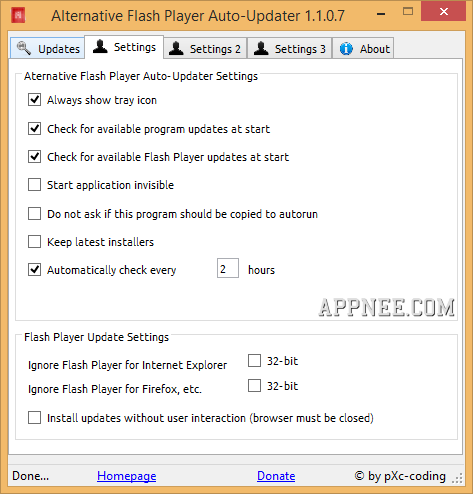
Task: Click the magnifier icon on Updates tab
Action: tap(24, 48)
